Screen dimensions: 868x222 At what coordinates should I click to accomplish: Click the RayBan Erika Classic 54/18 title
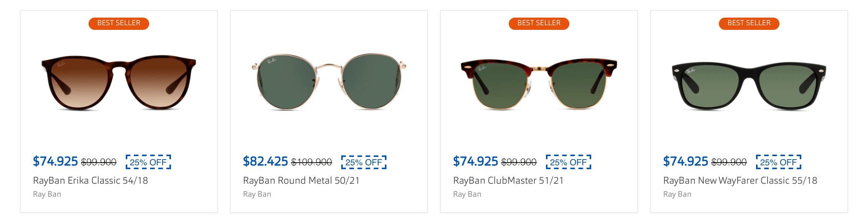click(x=90, y=181)
